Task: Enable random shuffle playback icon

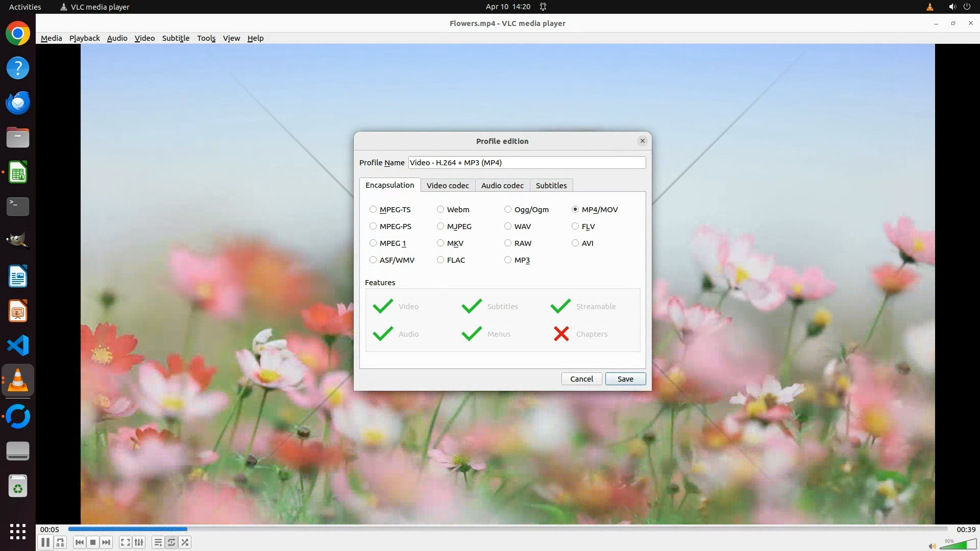Action: click(x=185, y=542)
